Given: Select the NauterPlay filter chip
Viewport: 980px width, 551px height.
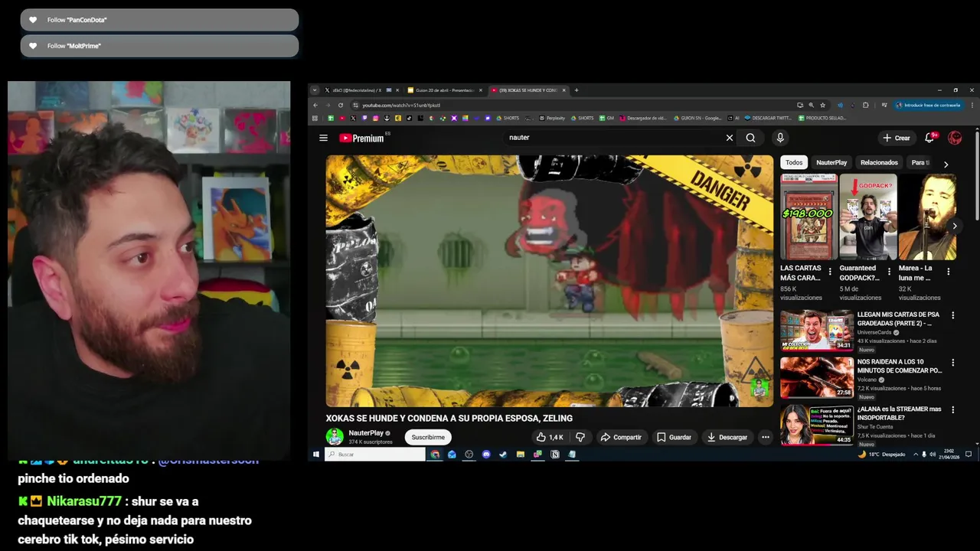Looking at the screenshot, I should pos(831,162).
